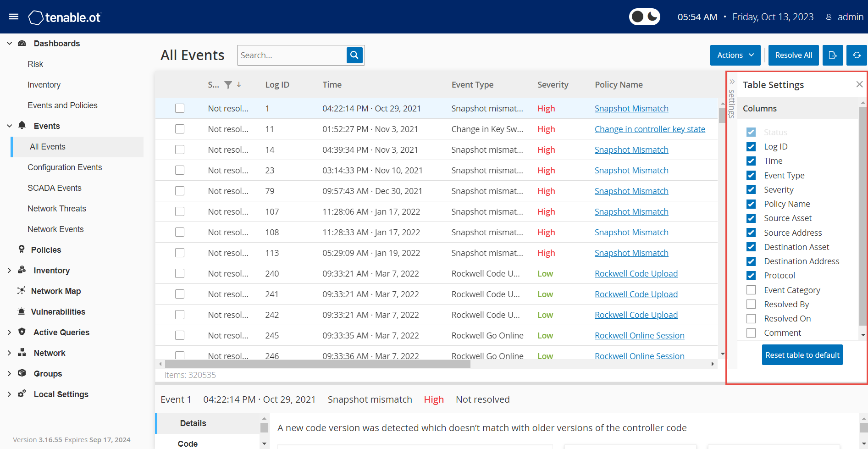Screen dimensions: 868x449
Task: Click the export events icon
Action: (x=833, y=55)
